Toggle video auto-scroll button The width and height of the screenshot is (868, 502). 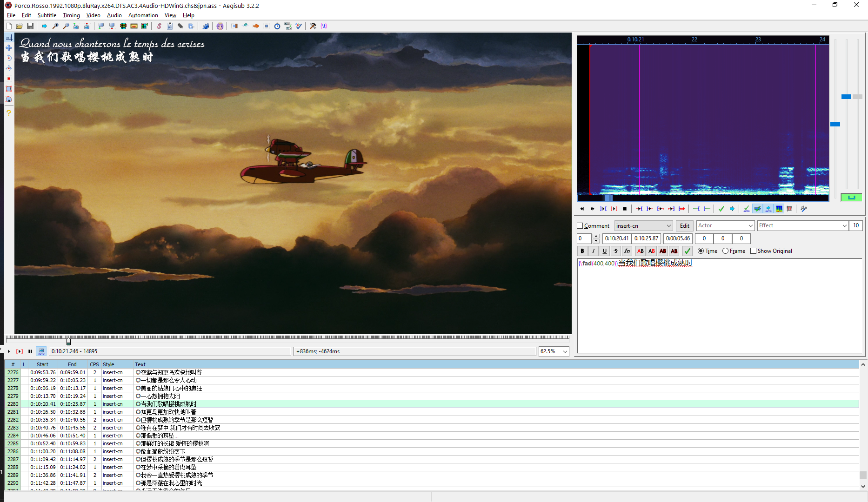41,351
